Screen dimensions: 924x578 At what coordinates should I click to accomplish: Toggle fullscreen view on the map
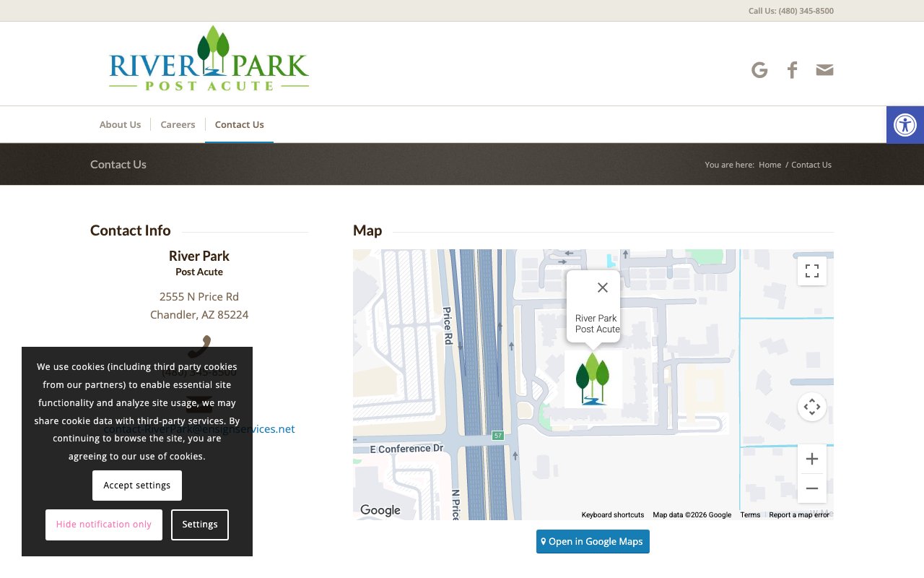coord(812,271)
